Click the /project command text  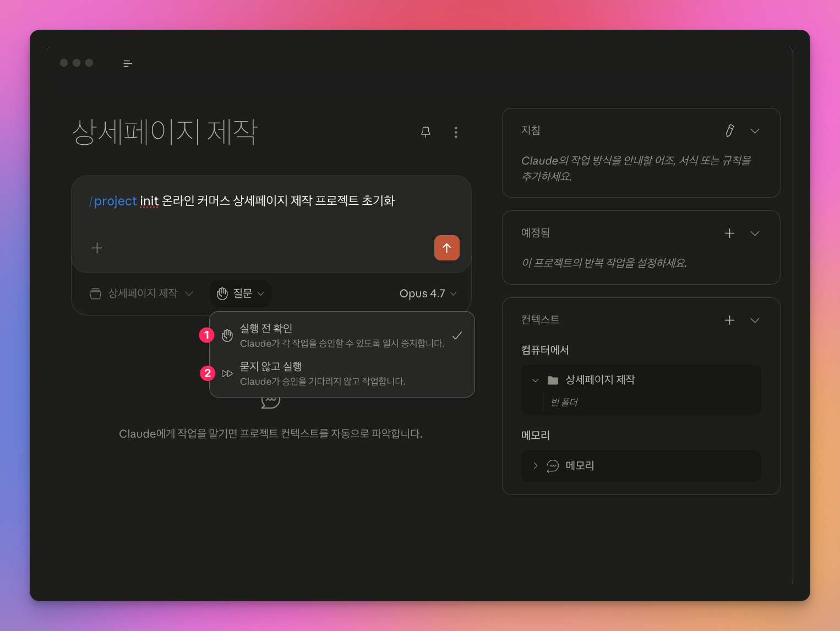tap(113, 201)
